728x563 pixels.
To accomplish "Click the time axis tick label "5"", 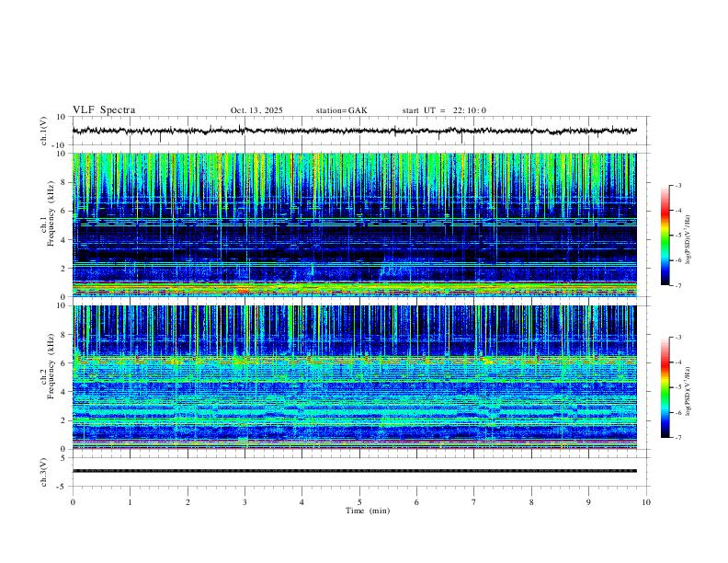I will (359, 502).
